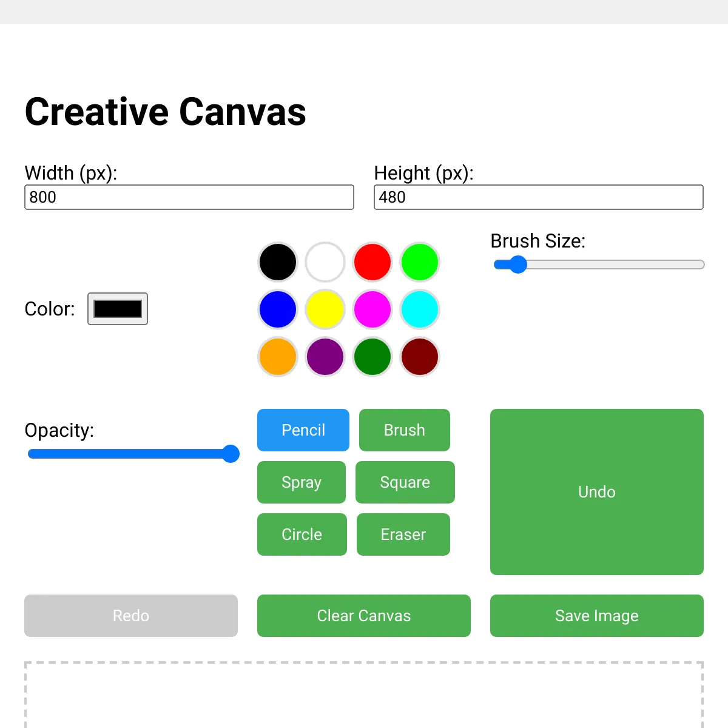Viewport: 728px width, 728px height.
Task: Switch to the Eraser tool
Action: (x=403, y=534)
